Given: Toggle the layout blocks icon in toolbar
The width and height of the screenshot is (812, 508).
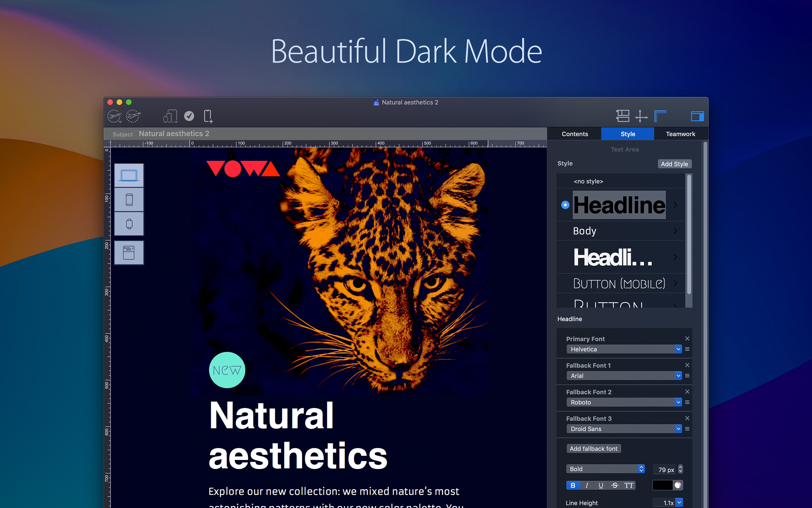Looking at the screenshot, I should pyautogui.click(x=623, y=116).
